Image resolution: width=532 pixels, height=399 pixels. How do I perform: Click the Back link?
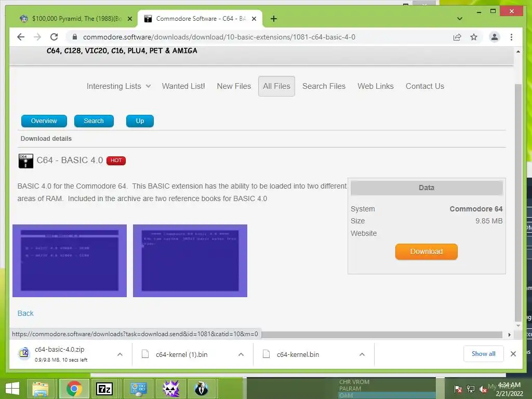pyautogui.click(x=25, y=313)
